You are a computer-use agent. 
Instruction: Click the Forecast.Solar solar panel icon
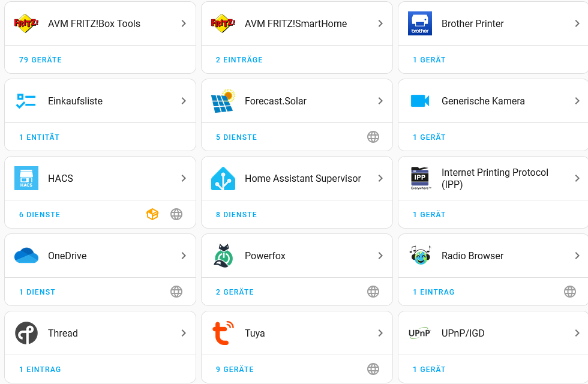pos(223,101)
